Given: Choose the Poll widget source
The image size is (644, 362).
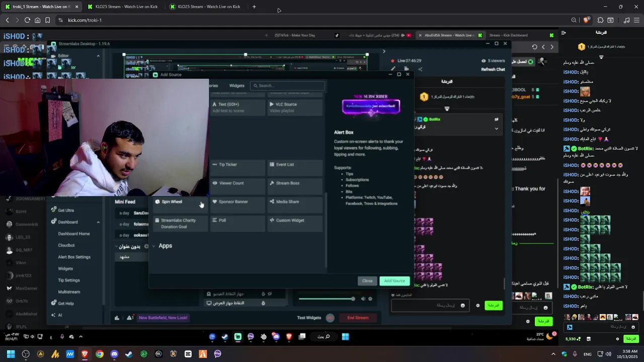Looking at the screenshot, I should point(237,223).
